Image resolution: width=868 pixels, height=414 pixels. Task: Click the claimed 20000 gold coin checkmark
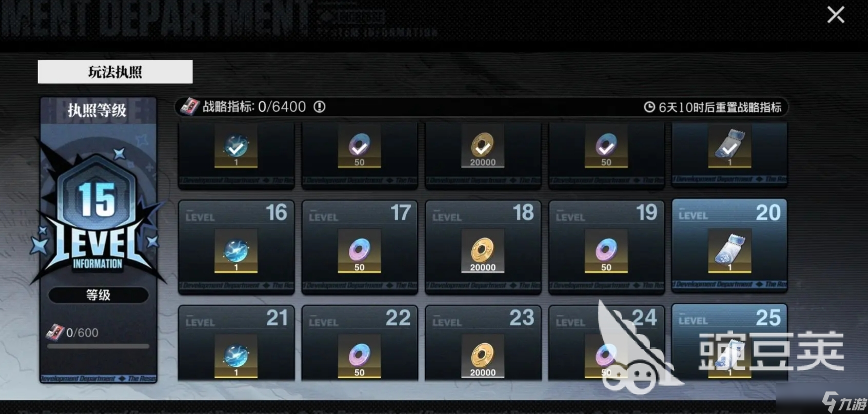point(483,146)
